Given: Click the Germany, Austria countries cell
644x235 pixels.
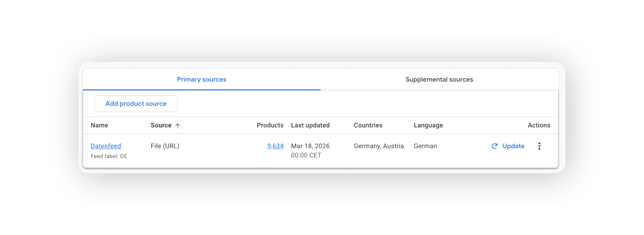Looking at the screenshot, I should [x=379, y=146].
